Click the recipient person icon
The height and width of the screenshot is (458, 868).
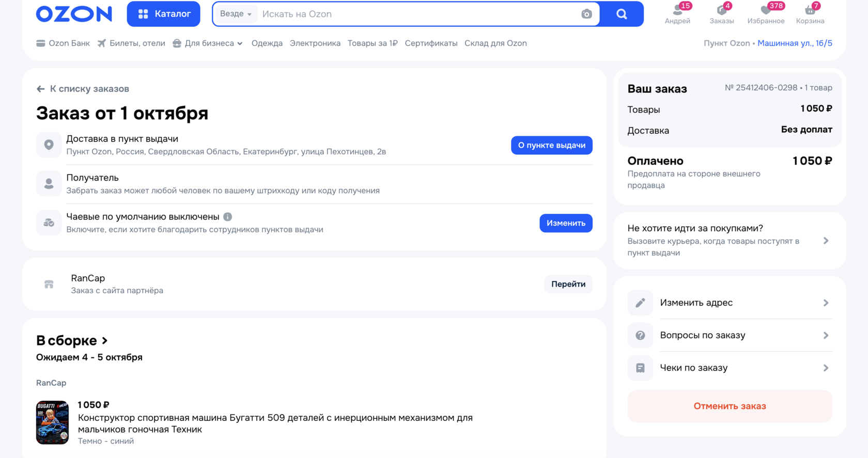click(x=49, y=184)
